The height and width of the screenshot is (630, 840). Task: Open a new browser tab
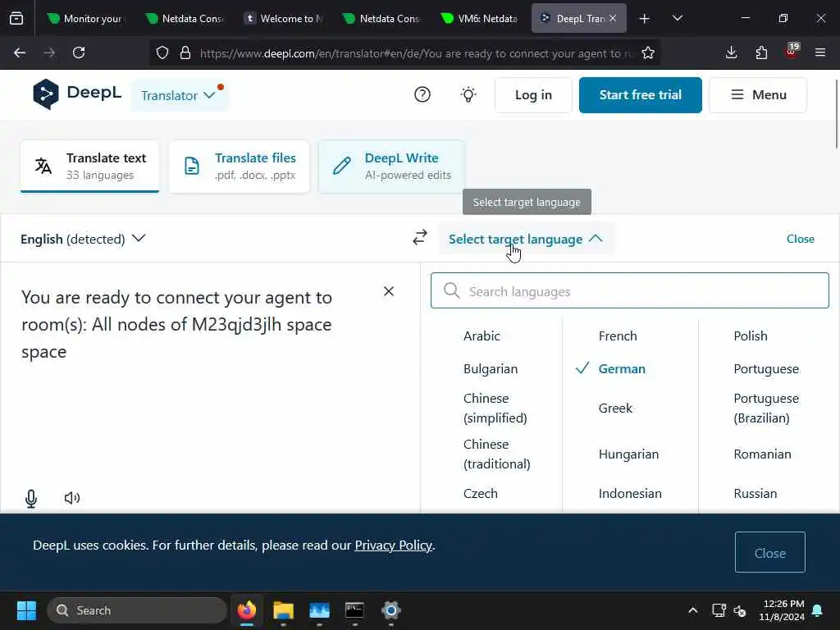click(x=645, y=19)
